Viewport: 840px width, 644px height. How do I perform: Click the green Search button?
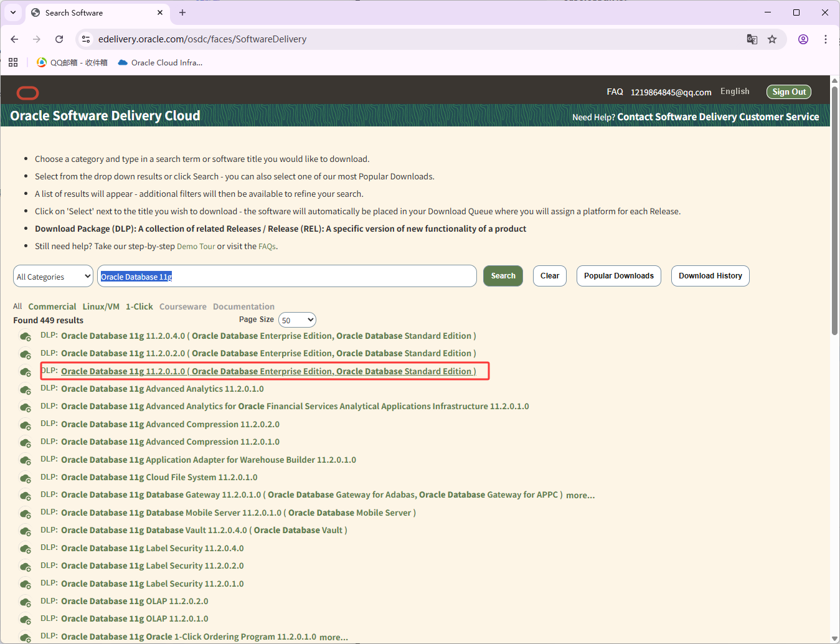click(x=503, y=276)
